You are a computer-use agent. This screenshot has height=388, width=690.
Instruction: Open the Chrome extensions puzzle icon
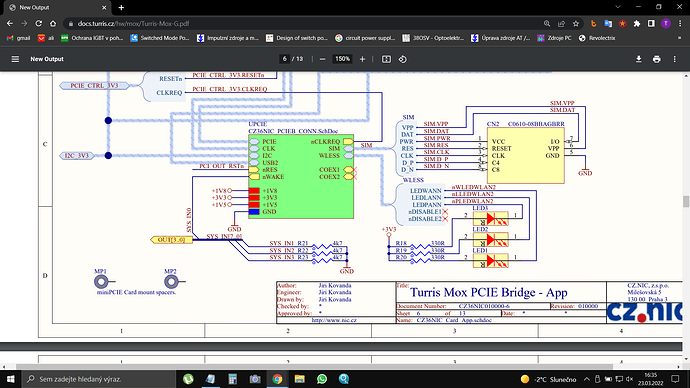(637, 24)
